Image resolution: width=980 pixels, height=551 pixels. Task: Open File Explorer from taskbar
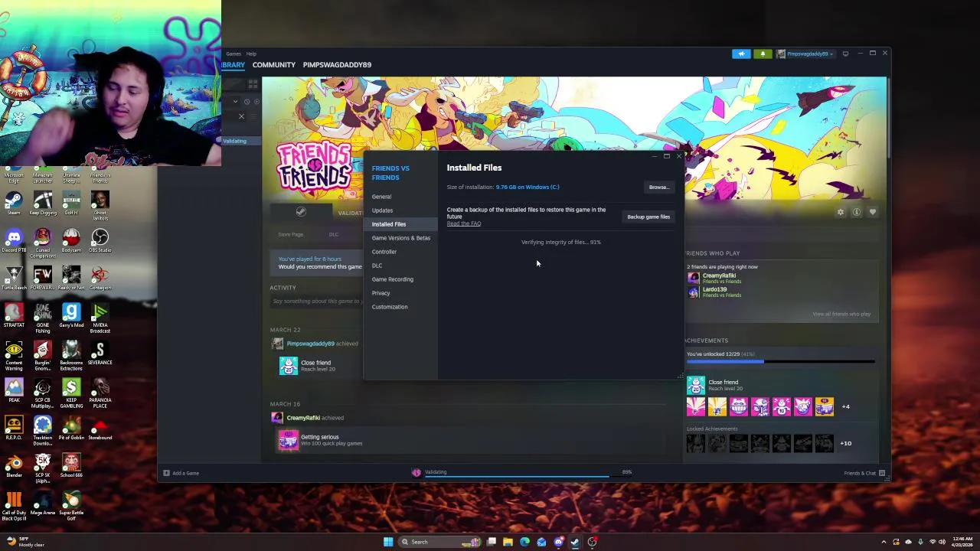click(x=508, y=542)
